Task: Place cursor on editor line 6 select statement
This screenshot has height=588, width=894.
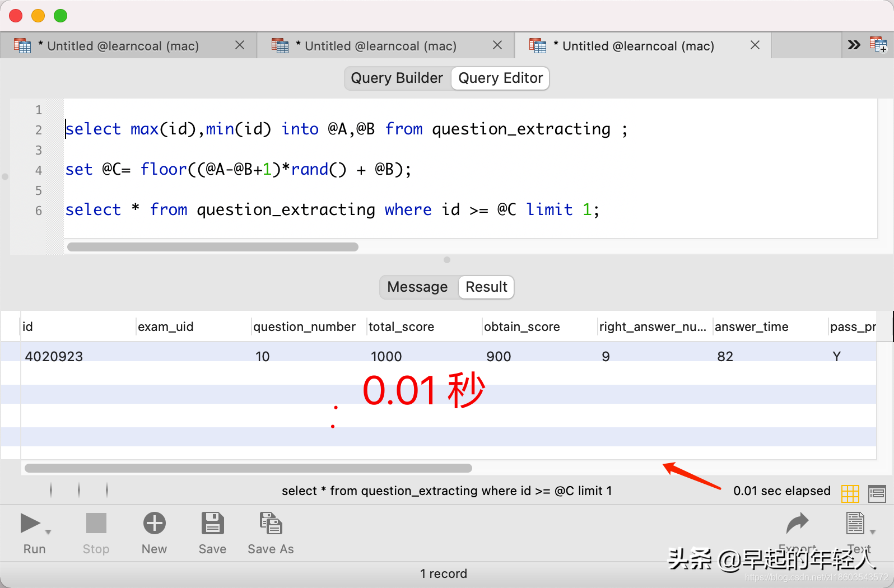Action: (x=332, y=209)
